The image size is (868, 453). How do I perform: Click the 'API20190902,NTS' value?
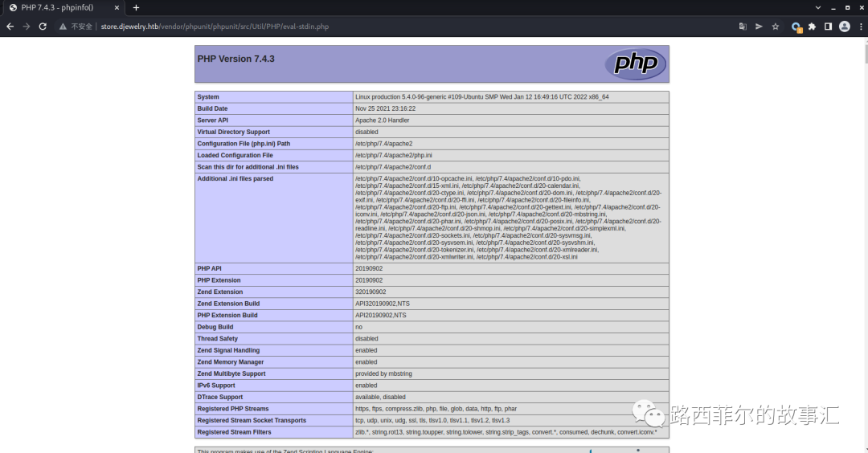[380, 315]
